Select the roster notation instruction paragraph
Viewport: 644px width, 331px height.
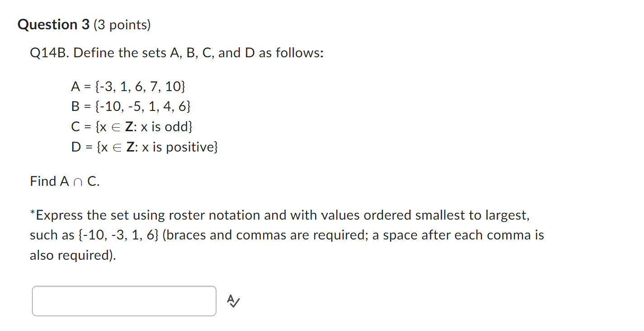280,234
